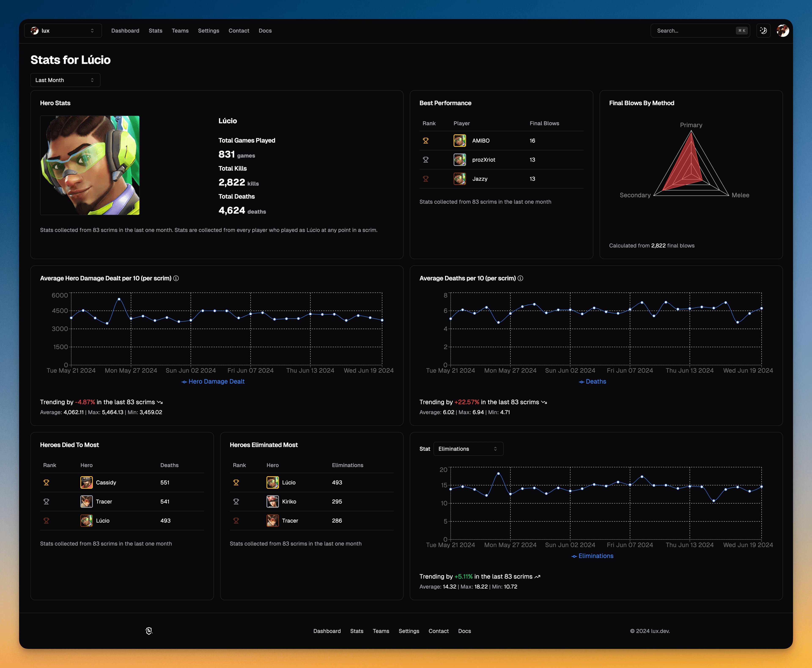Viewport: 812px width, 668px height.
Task: Click AMIBO's player avatar icon
Action: [x=459, y=140]
